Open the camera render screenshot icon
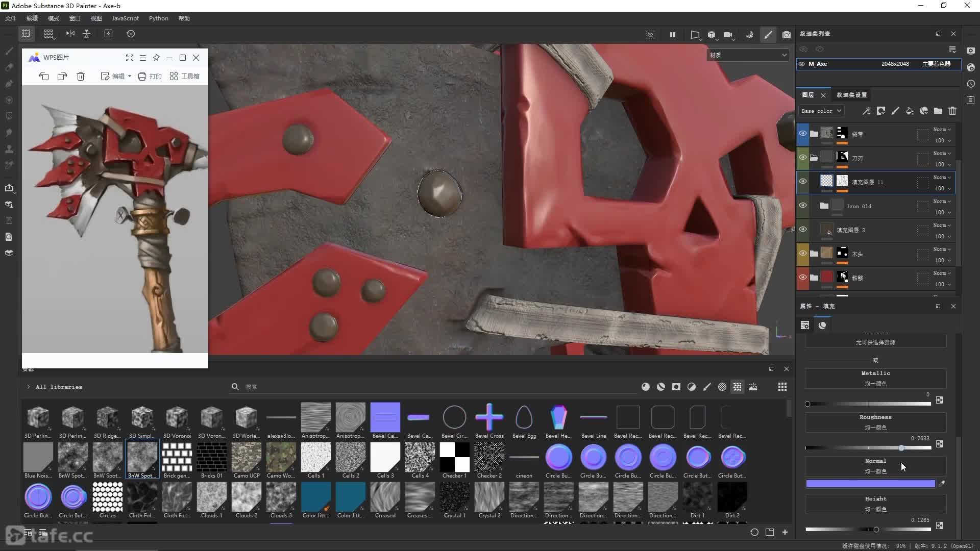Screen dimensions: 980x551 (x=787, y=35)
